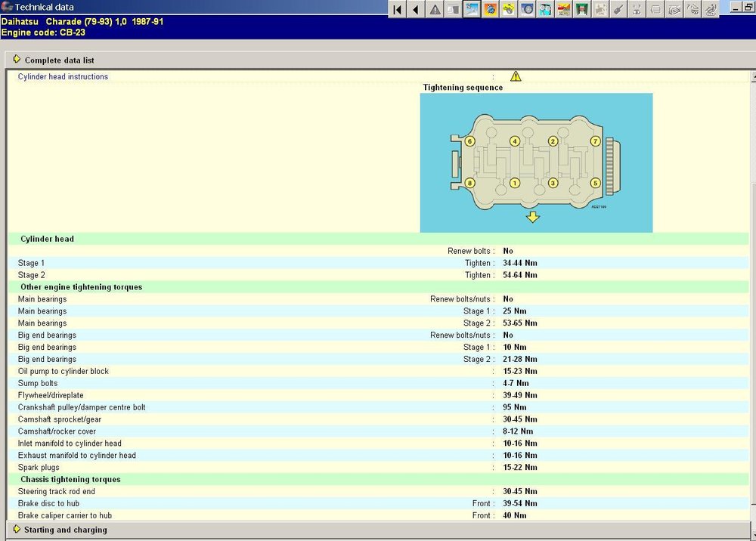Click the Daihatsu Charade vehicle title
Image resolution: width=756 pixels, height=541 pixels.
click(x=82, y=22)
